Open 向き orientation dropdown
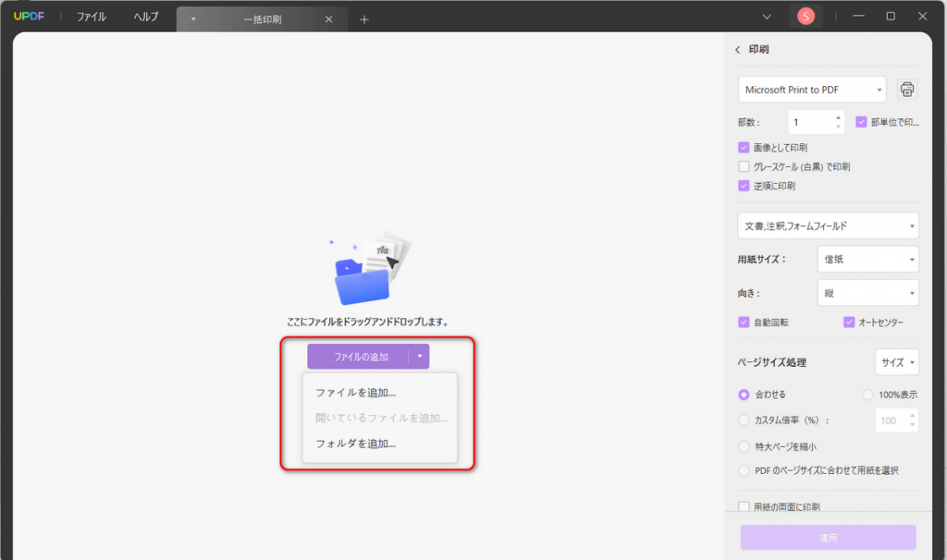Viewport: 947px width, 560px height. pyautogui.click(x=867, y=293)
